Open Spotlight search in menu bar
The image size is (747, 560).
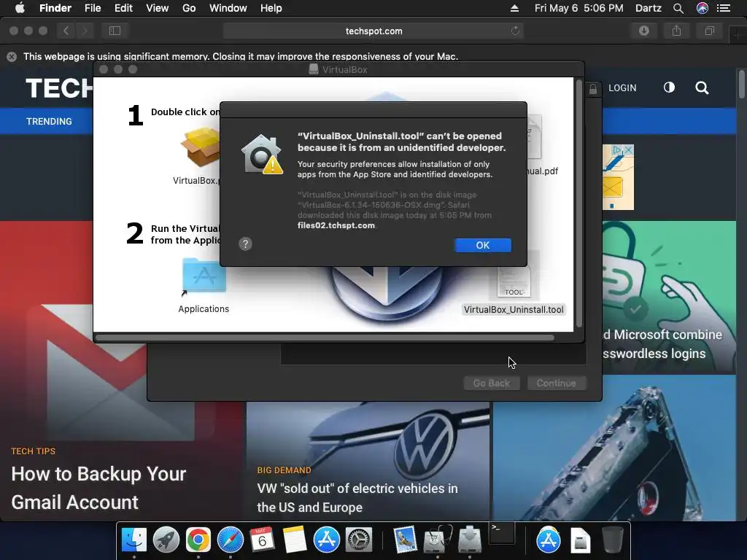[x=678, y=8]
